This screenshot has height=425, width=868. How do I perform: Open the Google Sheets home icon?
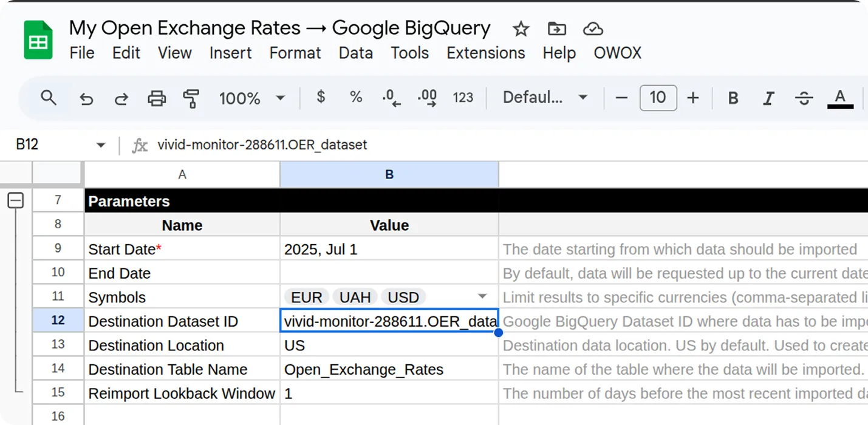(38, 40)
